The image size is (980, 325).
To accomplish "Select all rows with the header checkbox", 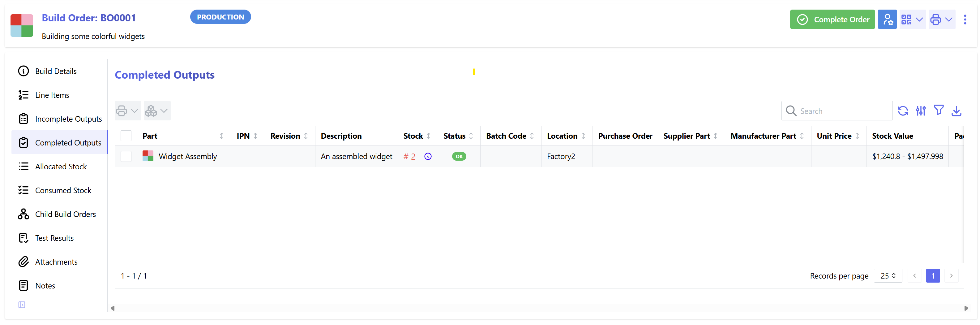I will click(x=126, y=136).
